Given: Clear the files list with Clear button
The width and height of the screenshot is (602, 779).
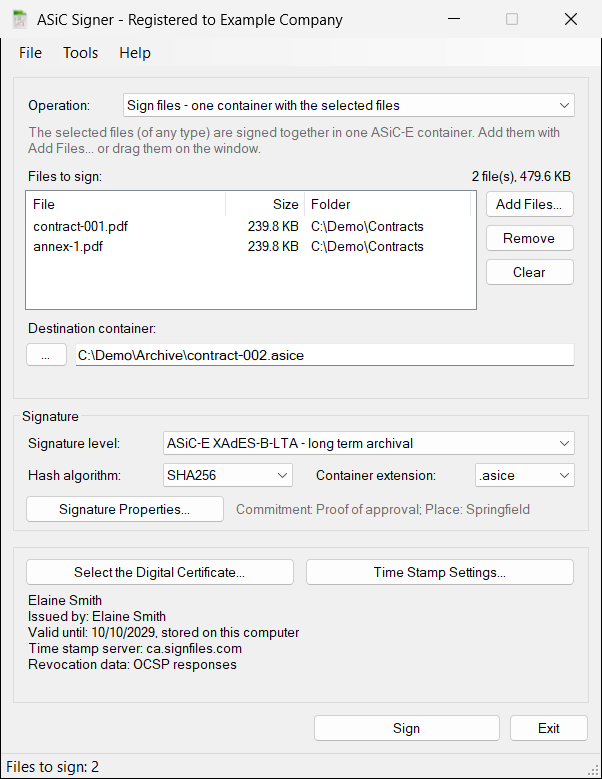Looking at the screenshot, I should (529, 272).
